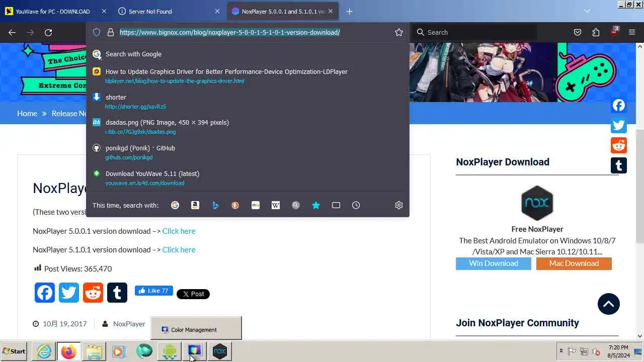Search this time with Amazon

pos(195,205)
